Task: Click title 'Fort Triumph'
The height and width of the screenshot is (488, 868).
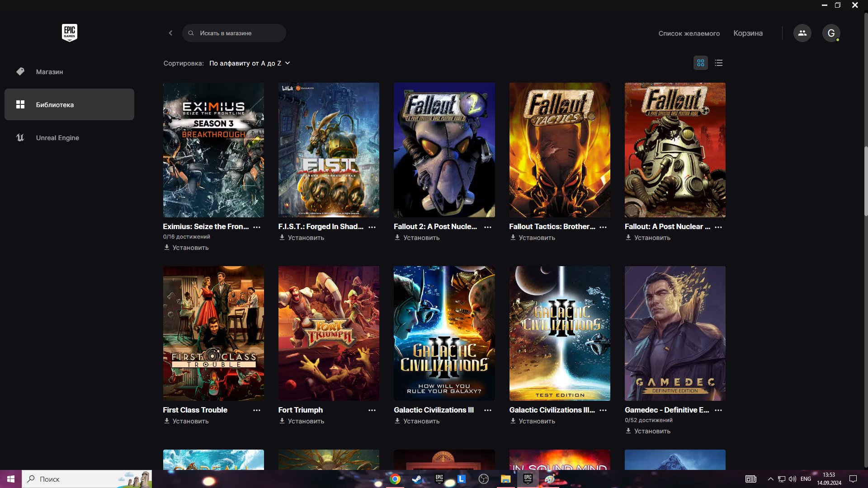Action: pyautogui.click(x=301, y=410)
